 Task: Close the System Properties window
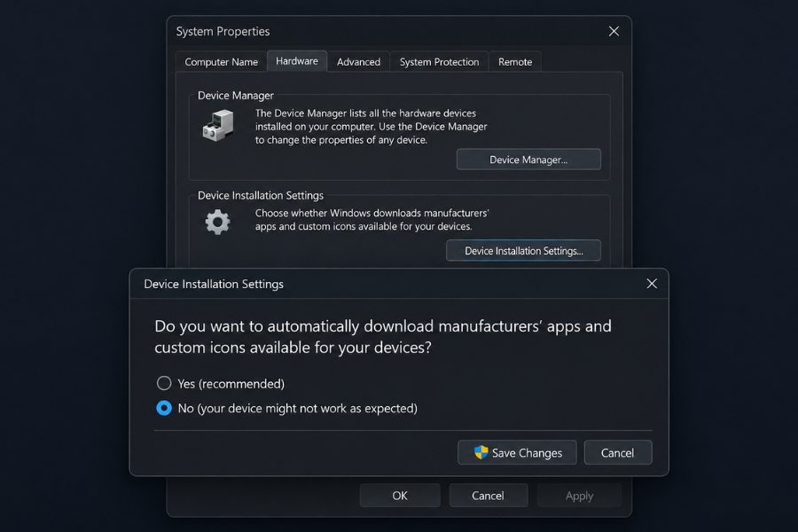pyautogui.click(x=614, y=32)
